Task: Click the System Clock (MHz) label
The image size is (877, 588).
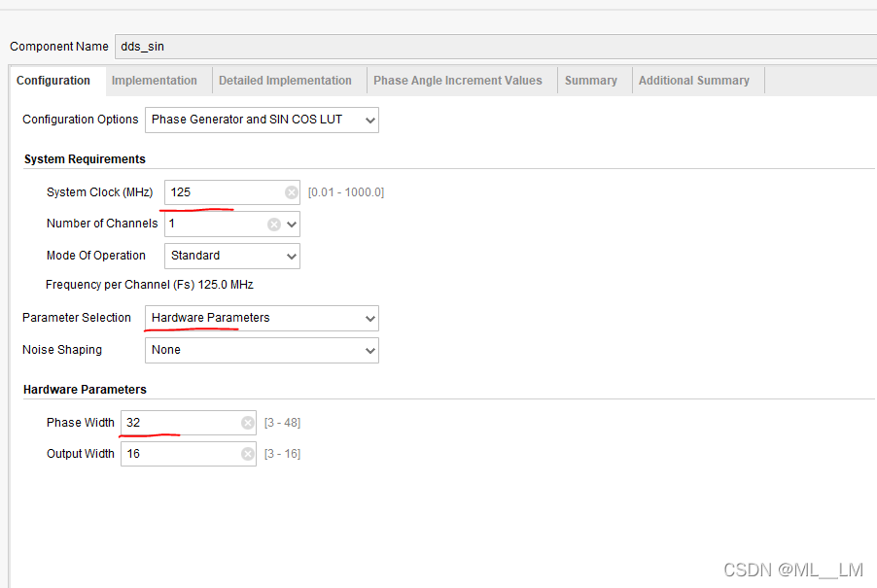Action: (99, 192)
